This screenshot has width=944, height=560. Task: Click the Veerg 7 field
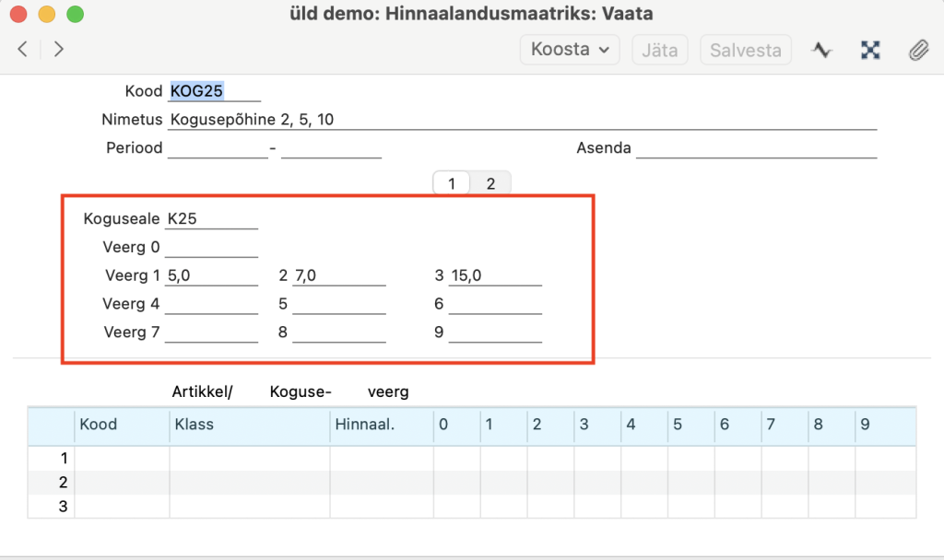(211, 332)
